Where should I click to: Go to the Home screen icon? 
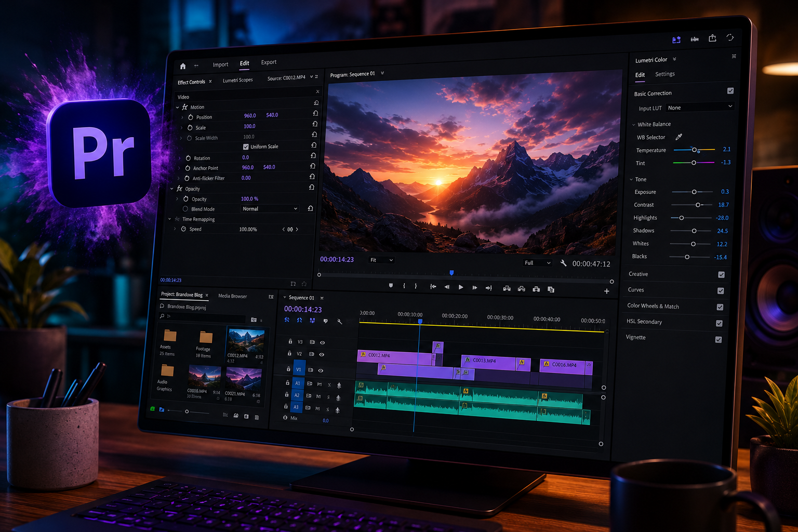pyautogui.click(x=183, y=66)
